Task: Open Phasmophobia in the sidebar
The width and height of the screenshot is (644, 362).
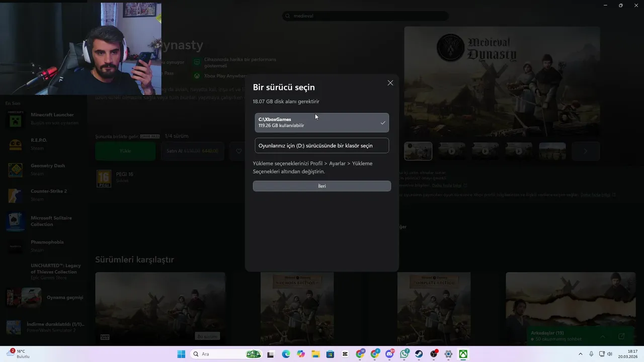Action: coord(44,246)
